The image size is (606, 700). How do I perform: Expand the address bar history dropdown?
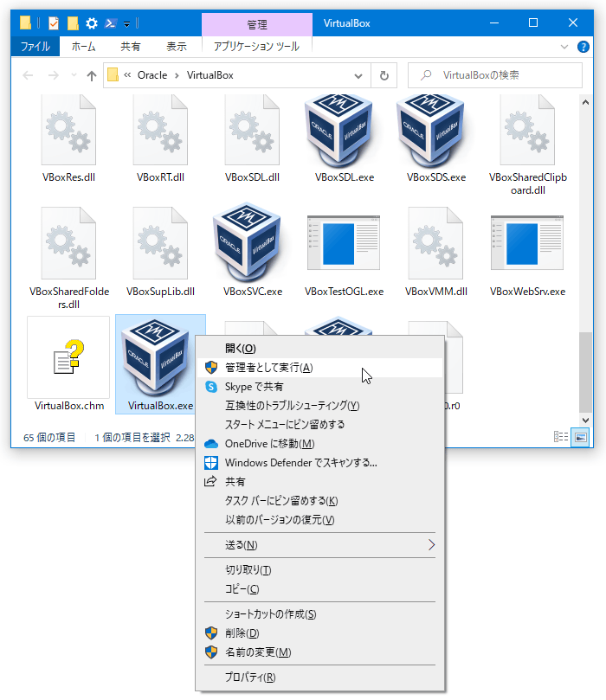click(x=358, y=76)
